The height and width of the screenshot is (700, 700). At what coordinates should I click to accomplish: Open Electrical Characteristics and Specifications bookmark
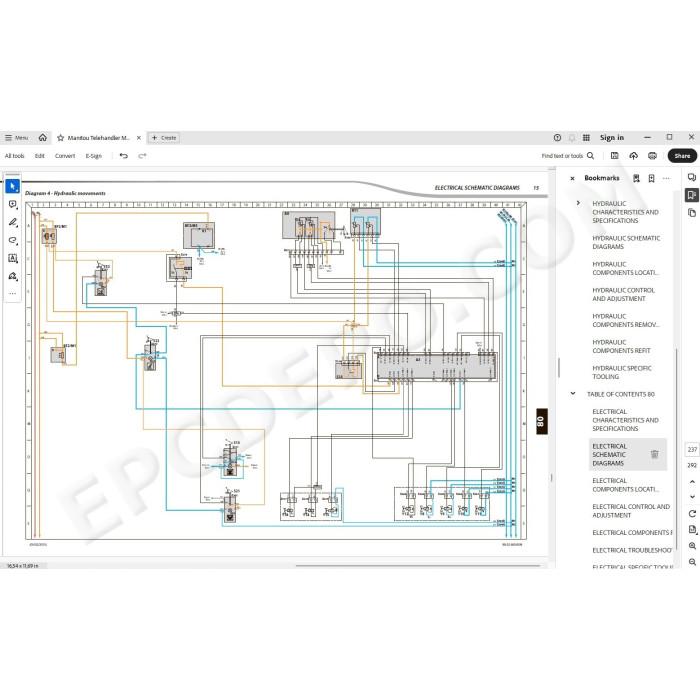625,420
